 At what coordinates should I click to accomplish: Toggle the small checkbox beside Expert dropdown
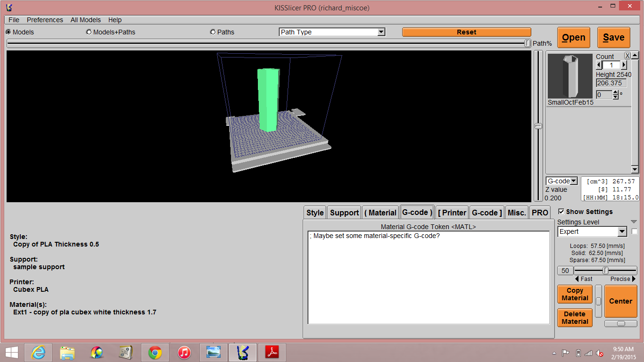pos(635,231)
